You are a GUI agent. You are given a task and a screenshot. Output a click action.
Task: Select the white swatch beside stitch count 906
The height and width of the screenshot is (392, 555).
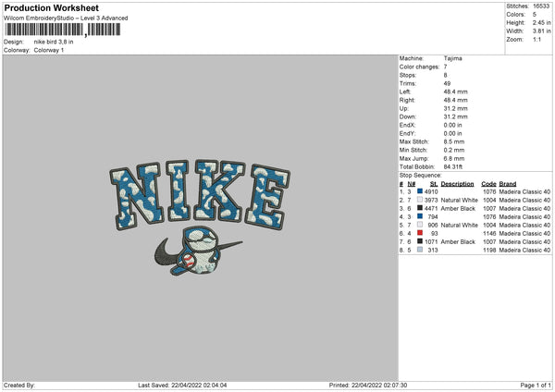pos(420,225)
